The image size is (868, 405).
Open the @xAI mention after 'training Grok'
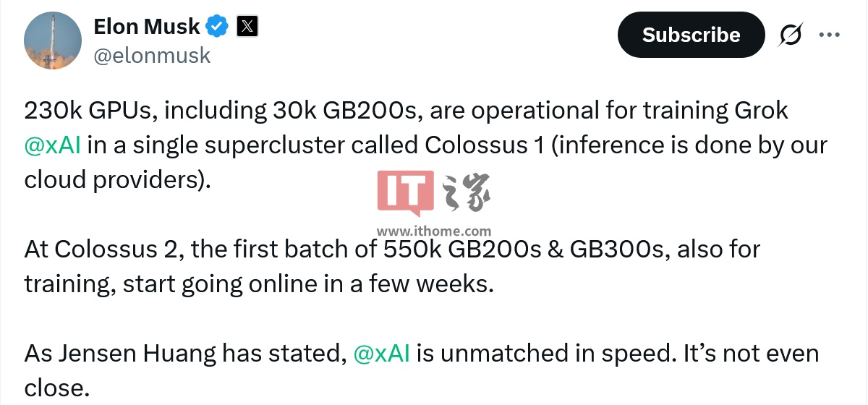point(52,145)
